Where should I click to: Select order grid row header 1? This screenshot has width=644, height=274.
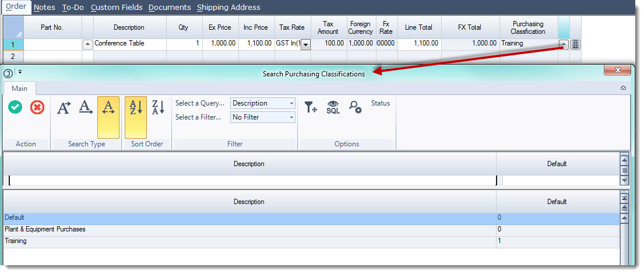pos(13,44)
